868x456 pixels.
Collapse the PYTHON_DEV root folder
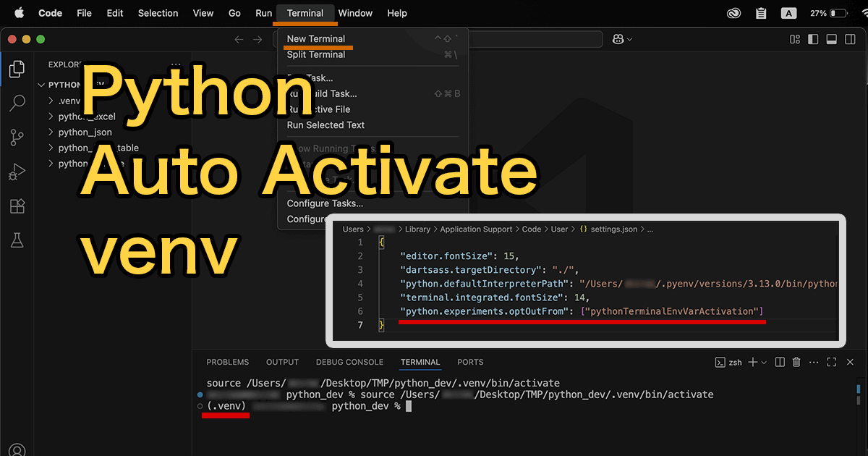tap(41, 85)
